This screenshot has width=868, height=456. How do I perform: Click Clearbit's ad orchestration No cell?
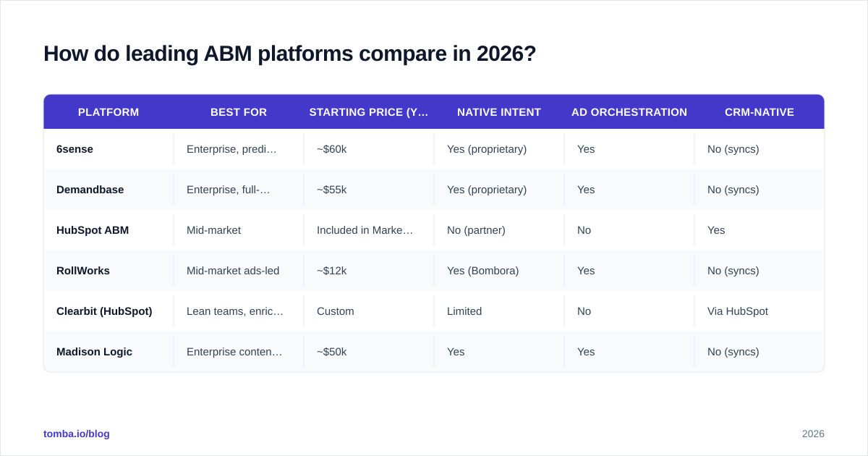coord(629,311)
